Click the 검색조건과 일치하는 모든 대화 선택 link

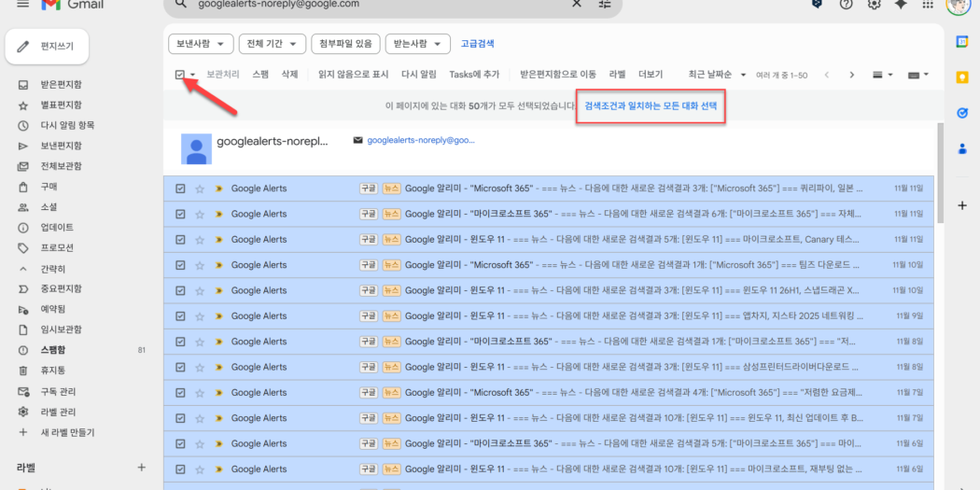651,106
